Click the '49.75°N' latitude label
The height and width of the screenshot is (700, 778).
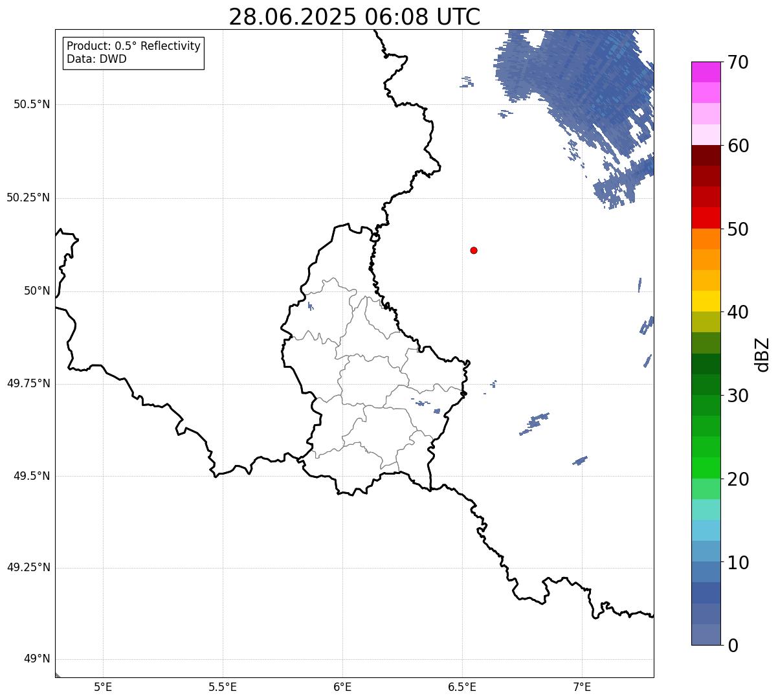(x=28, y=383)
